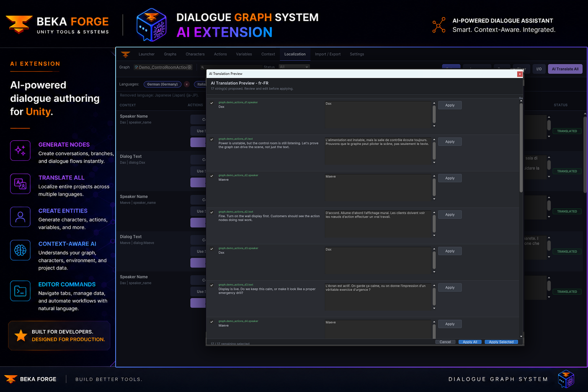Open the Import / Export tab

[x=328, y=54]
